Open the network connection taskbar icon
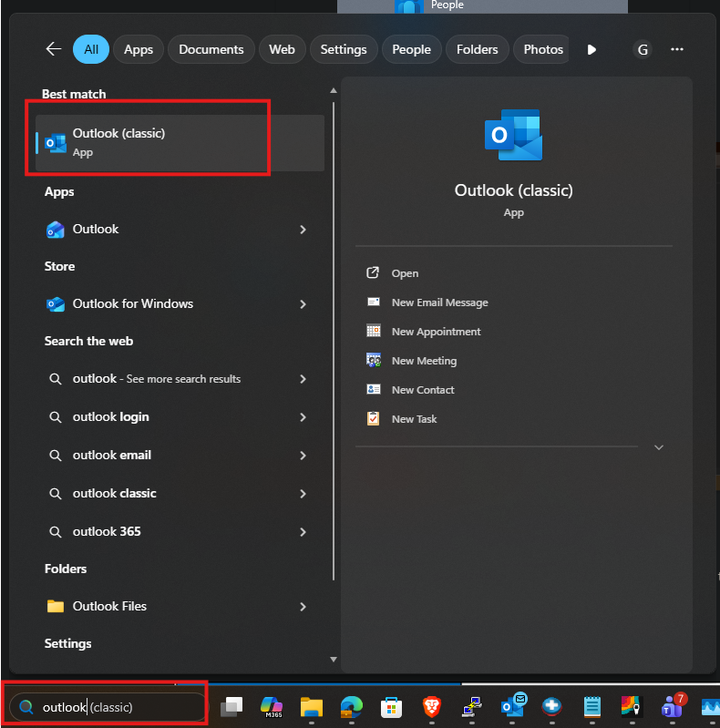720x728 pixels. (x=472, y=707)
